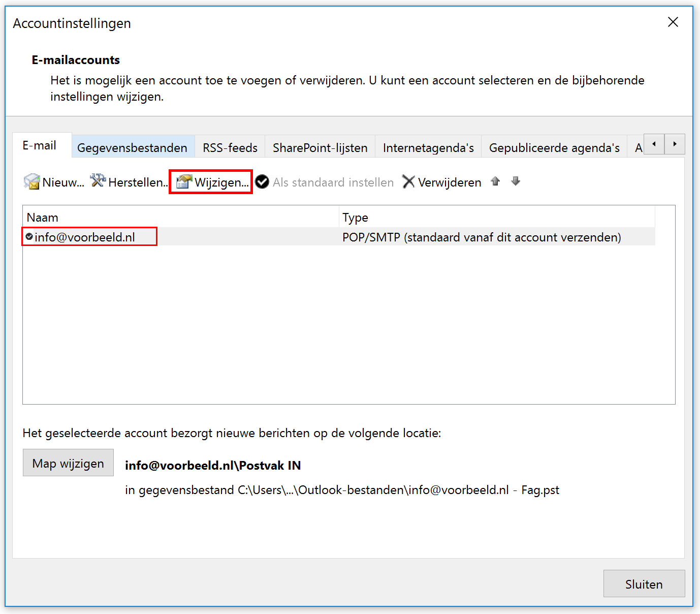Click the Sluiten button

[x=644, y=584]
